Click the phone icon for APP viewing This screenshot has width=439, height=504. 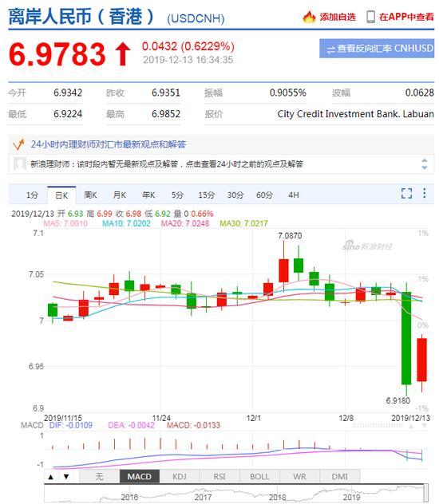(x=370, y=17)
